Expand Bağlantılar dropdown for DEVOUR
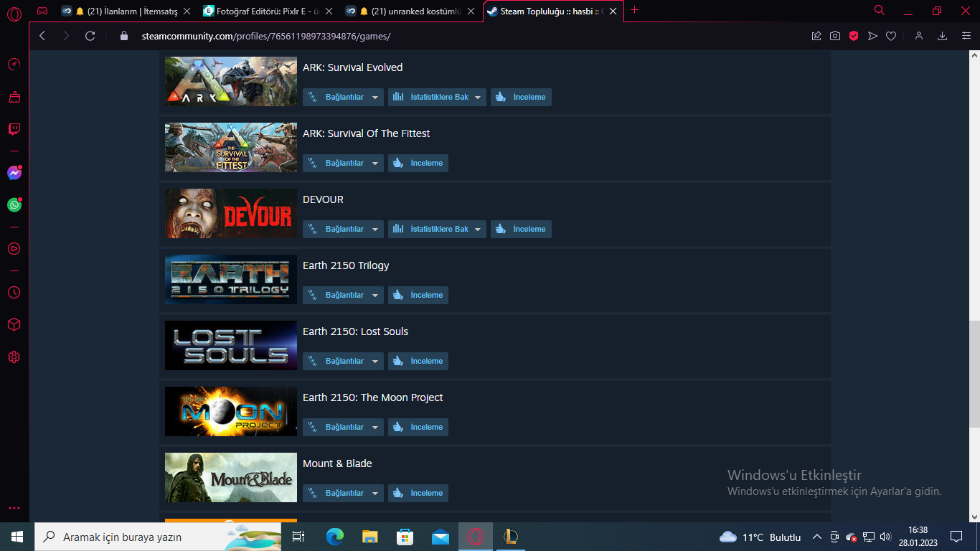 coord(343,229)
